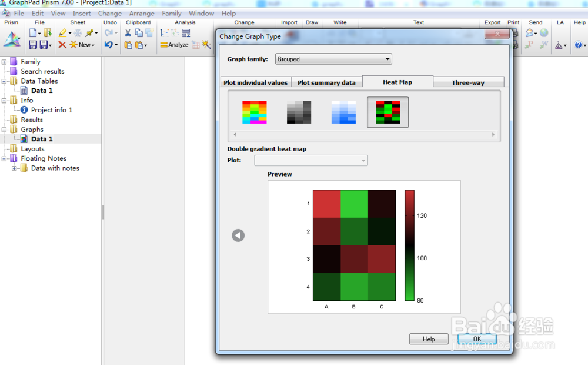
Task: Click the open project folder icon
Action: [48, 33]
